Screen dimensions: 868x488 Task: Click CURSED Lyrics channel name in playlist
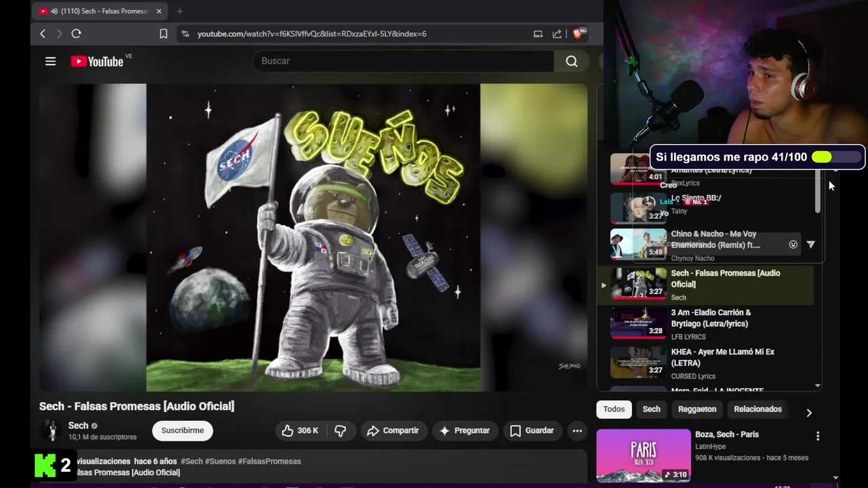click(693, 376)
